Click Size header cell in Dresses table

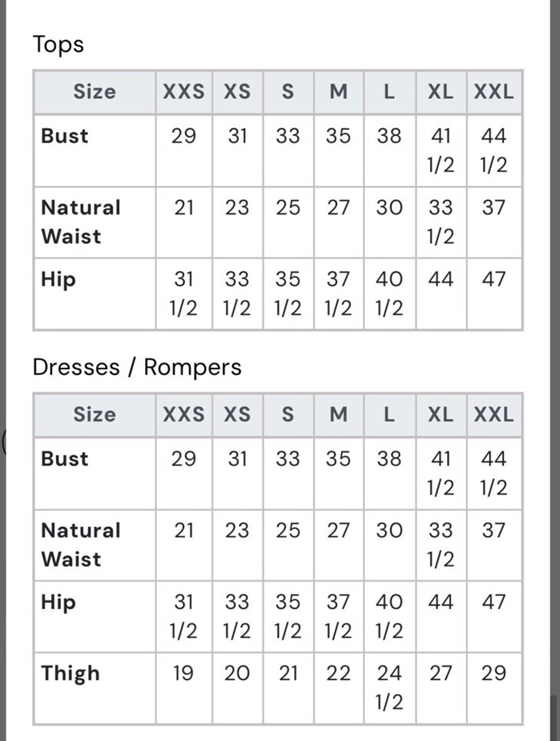pos(94,414)
